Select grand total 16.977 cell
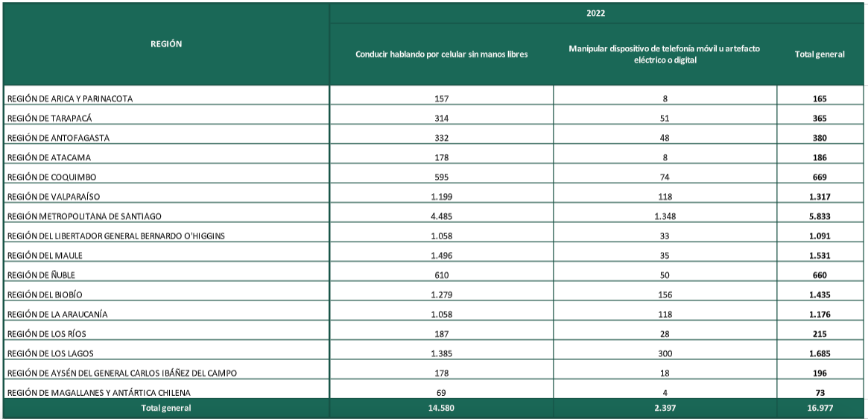 click(x=820, y=408)
